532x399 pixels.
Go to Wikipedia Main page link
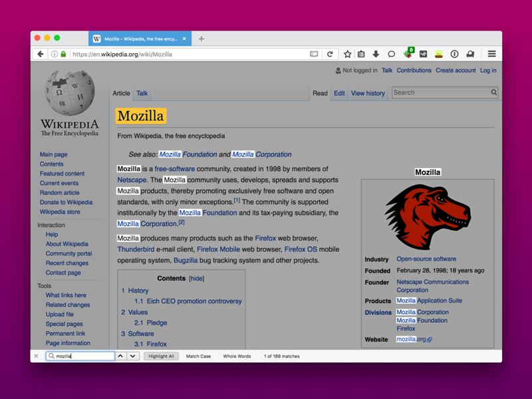(54, 154)
